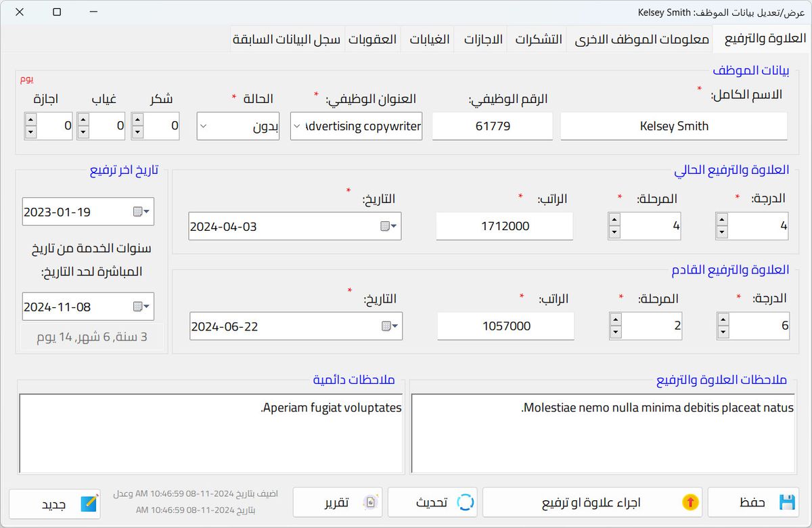
Task: Open the العقوبات penalties tab
Action: pyautogui.click(x=372, y=39)
